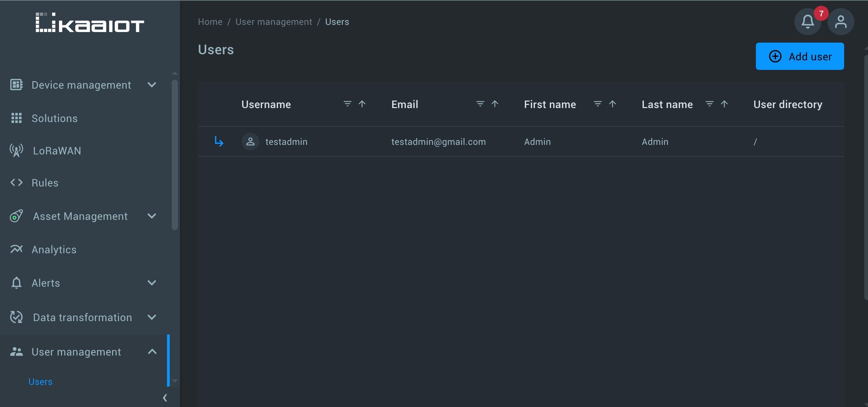Click the Home breadcrumb link
The width and height of the screenshot is (868, 407).
[x=210, y=22]
